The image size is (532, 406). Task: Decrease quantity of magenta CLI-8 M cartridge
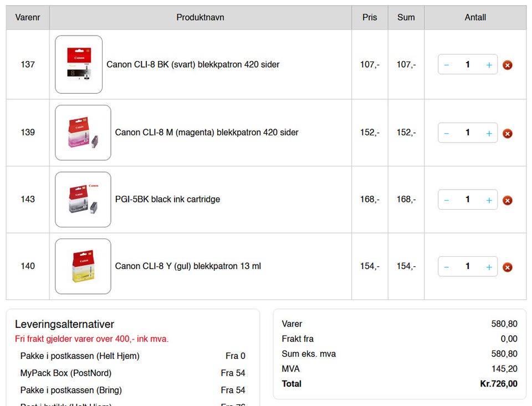pos(447,134)
